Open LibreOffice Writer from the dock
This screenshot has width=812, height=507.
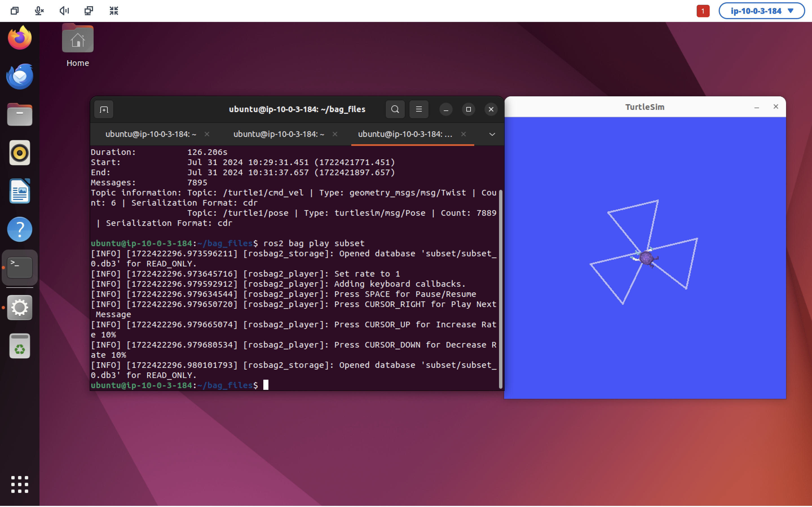point(19,191)
